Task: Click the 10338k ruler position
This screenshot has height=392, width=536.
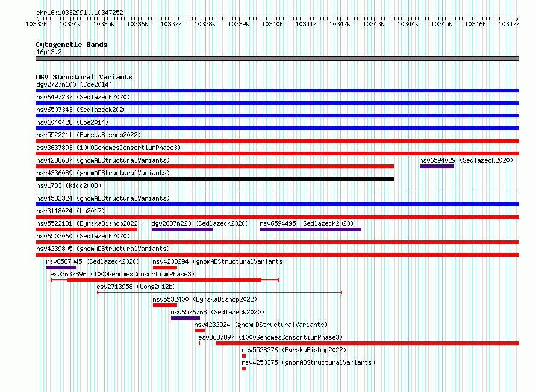Action: tap(205, 24)
